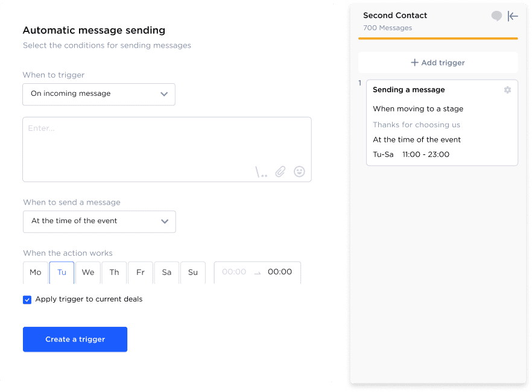Screen dimensions: 532x392
Task: Open the When to send a message dropdown
Action: pyautogui.click(x=99, y=222)
